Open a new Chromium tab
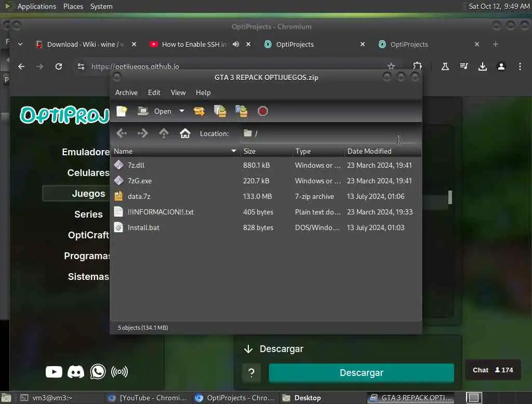Image resolution: width=532 pixels, height=404 pixels. [496, 44]
